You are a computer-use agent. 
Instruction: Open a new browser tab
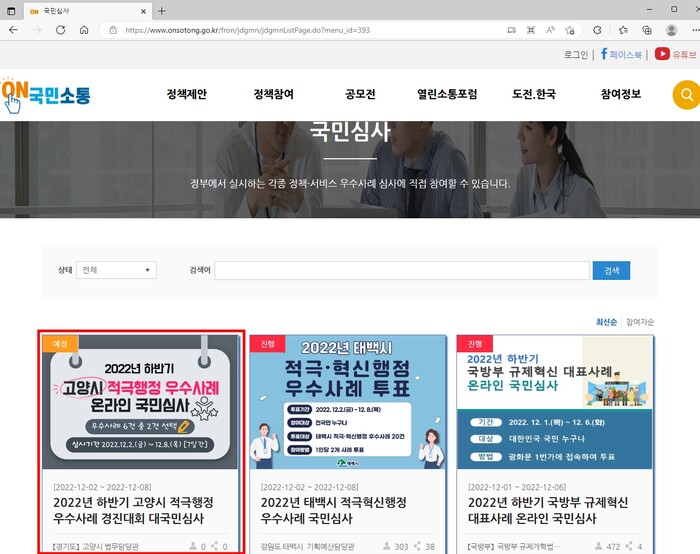click(x=162, y=10)
